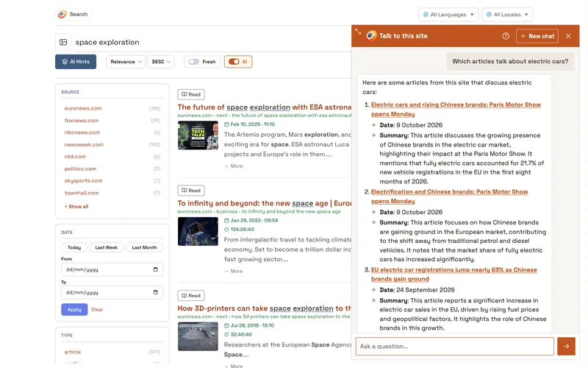Open the All Locales dropdown
588x368 pixels.
coord(507,15)
